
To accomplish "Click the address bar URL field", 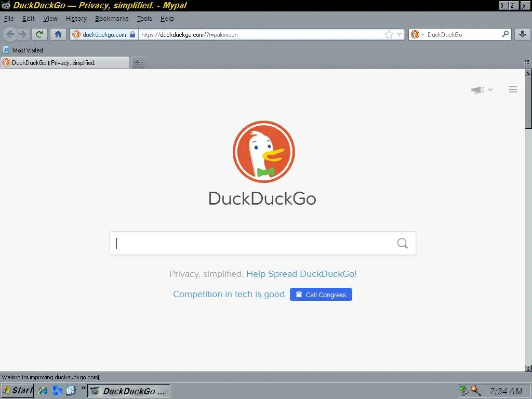I will (261, 35).
